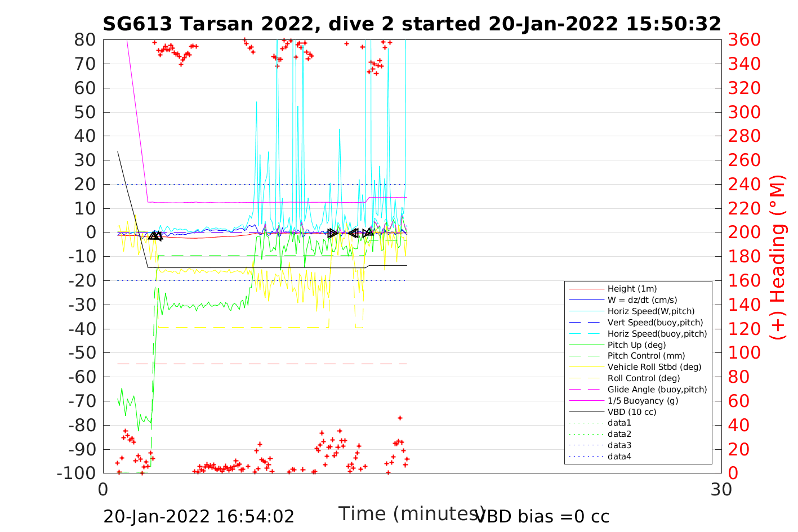The height and width of the screenshot is (532, 798).
Task: Click the left axis tick label '-100'
Action: point(77,473)
